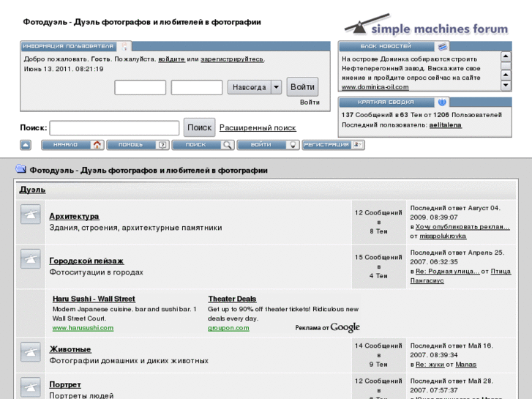532x399 pixels.
Task: Open the РЕГИСТРАЦИЯ registration menu button
Action: 333,145
